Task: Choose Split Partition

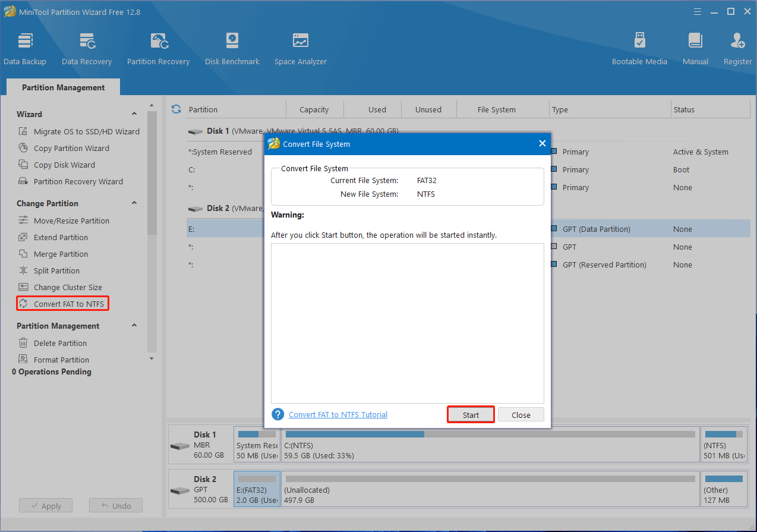Action: pyautogui.click(x=49, y=270)
